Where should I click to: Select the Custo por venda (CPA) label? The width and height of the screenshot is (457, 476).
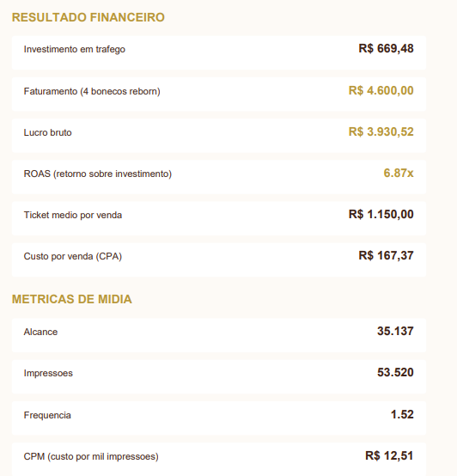coord(73,256)
